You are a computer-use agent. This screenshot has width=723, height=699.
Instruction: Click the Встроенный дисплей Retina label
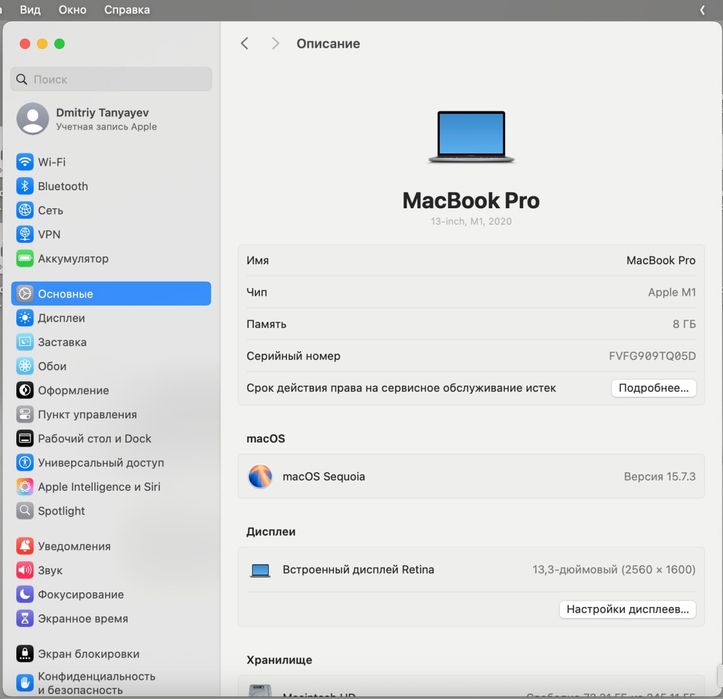pos(358,569)
